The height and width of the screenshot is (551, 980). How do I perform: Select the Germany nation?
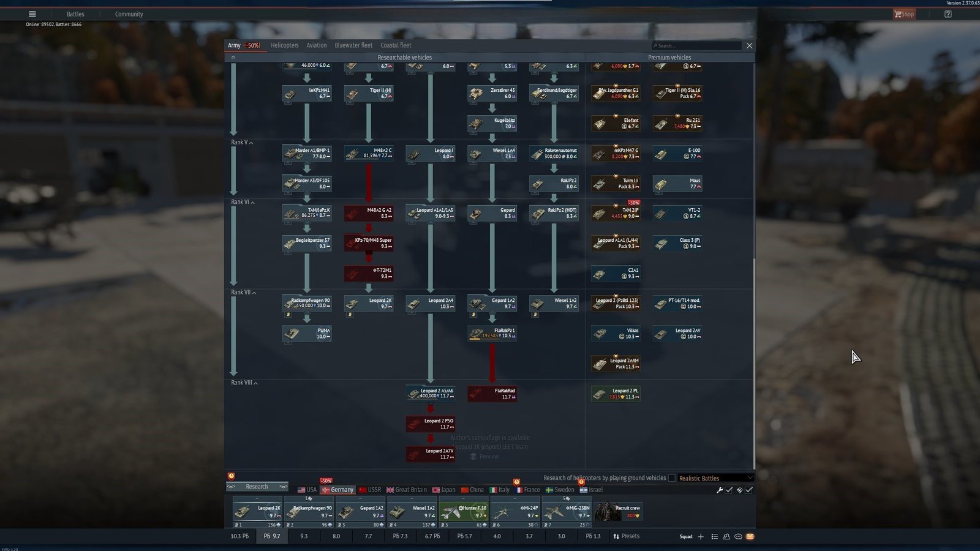click(337, 490)
